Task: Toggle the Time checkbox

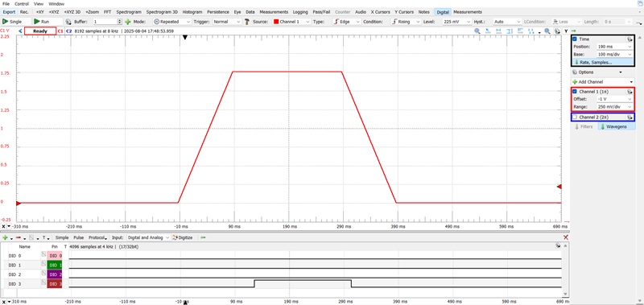Action: (x=575, y=39)
